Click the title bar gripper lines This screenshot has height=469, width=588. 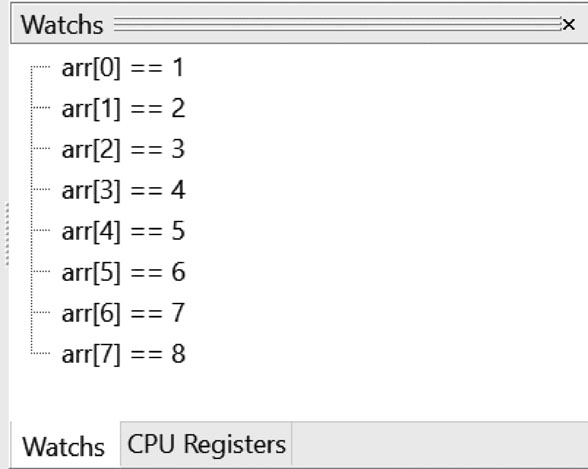(x=338, y=25)
